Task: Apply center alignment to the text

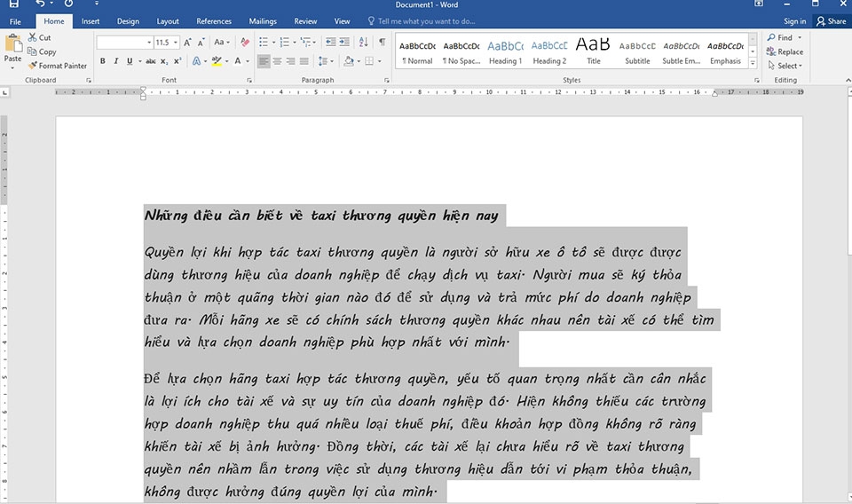Action: click(x=278, y=61)
